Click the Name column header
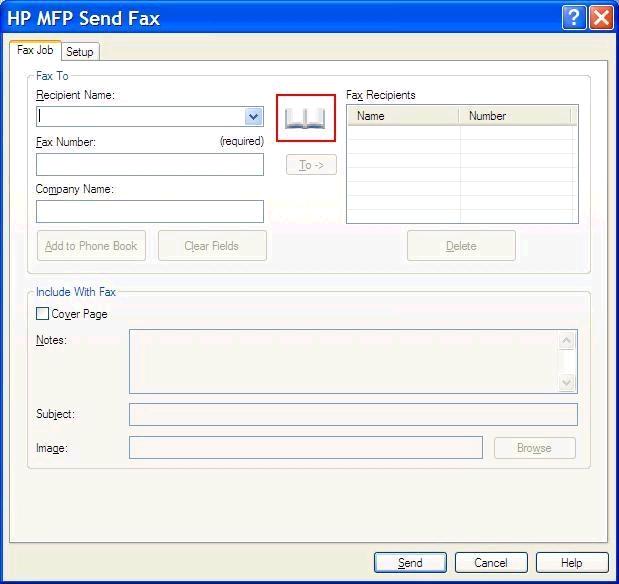 pyautogui.click(x=403, y=116)
